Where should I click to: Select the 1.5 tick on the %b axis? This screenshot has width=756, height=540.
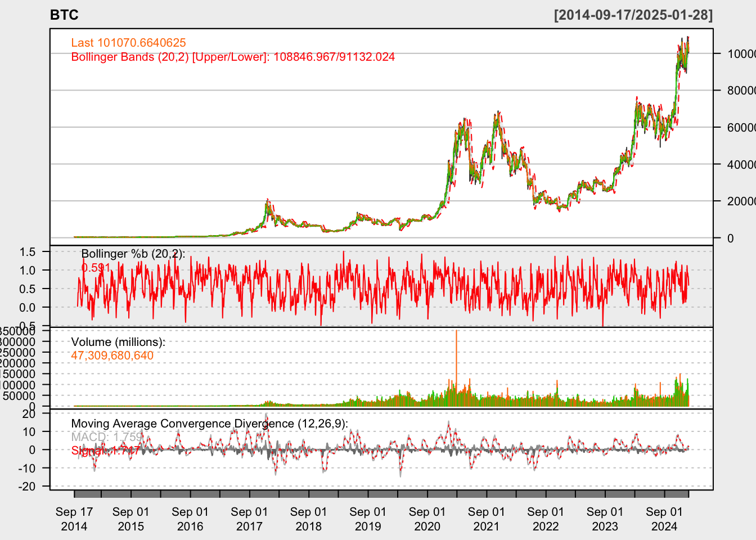tap(27, 252)
